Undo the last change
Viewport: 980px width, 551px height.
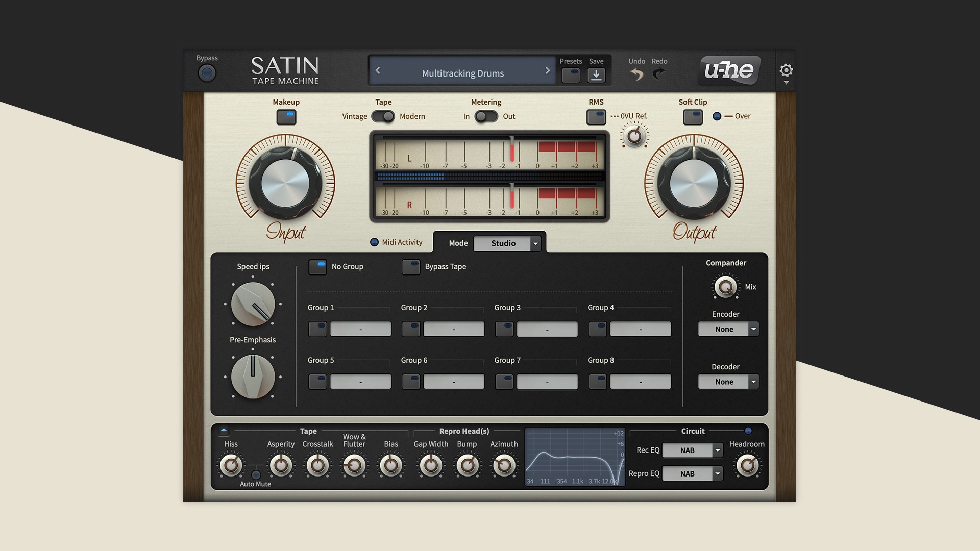coord(636,74)
